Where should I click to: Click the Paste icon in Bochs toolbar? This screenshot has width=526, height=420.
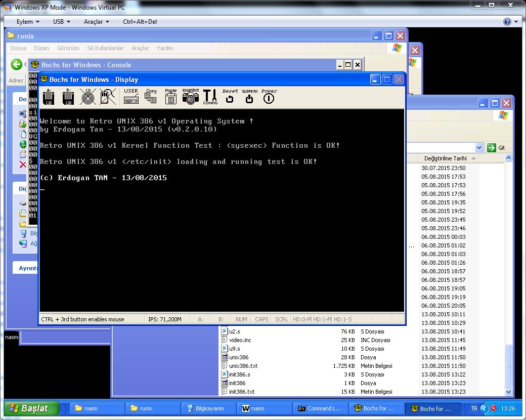(171, 97)
